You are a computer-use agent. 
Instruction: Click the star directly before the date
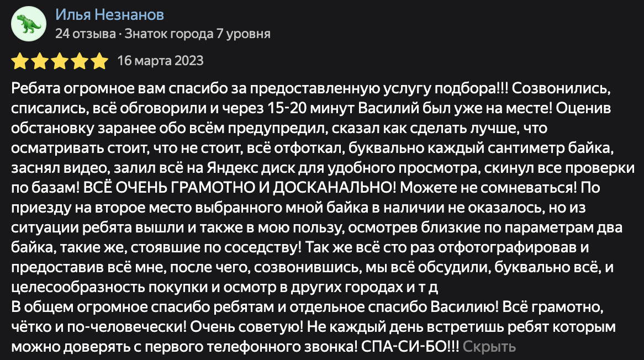pyautogui.click(x=99, y=61)
